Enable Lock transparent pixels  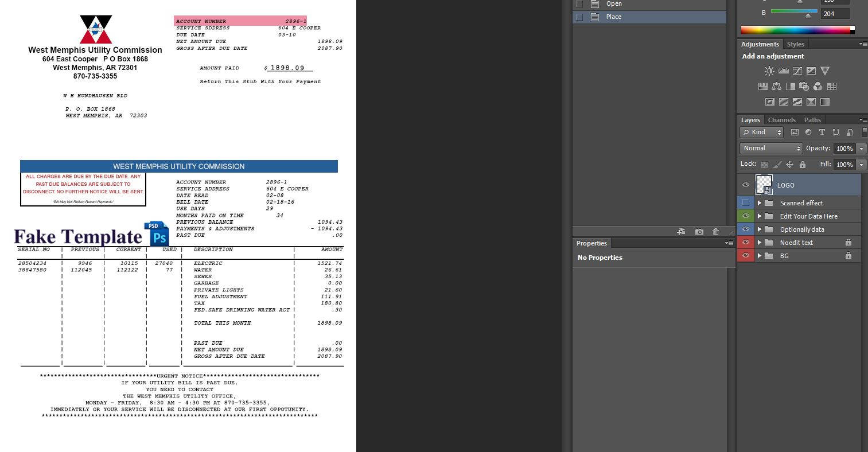coord(765,164)
